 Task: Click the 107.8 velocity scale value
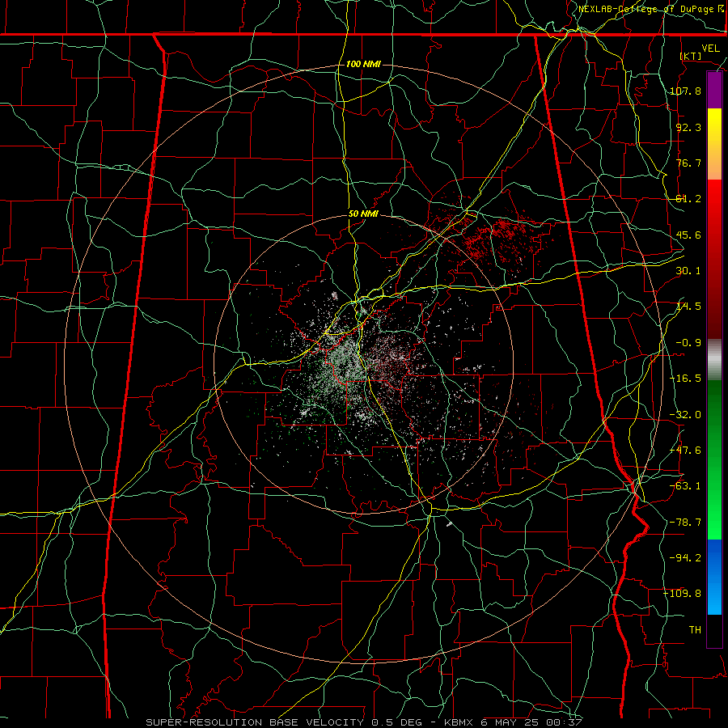tap(686, 91)
